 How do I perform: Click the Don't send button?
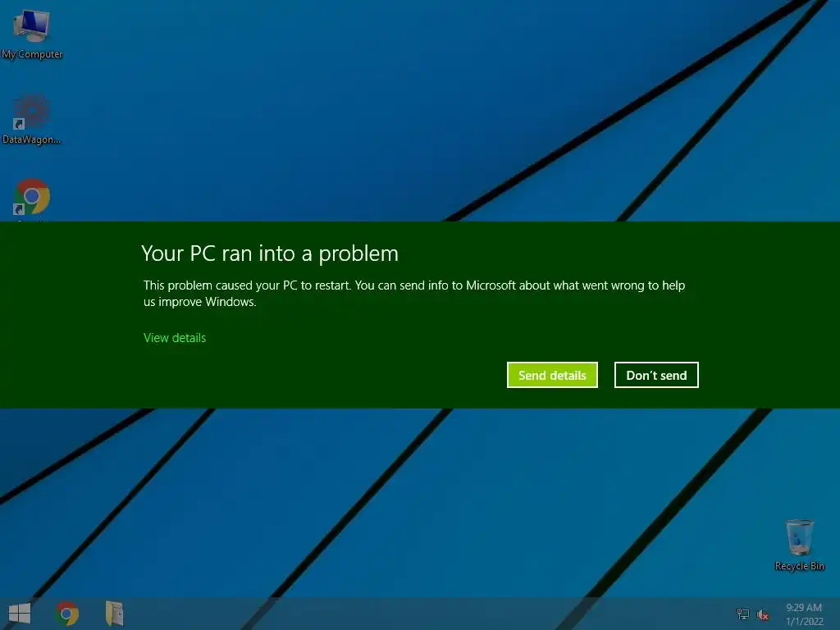[x=656, y=375]
